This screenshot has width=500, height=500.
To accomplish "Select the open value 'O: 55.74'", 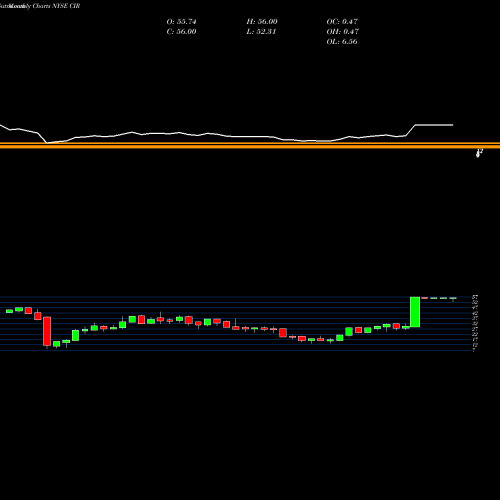I will pyautogui.click(x=181, y=22).
